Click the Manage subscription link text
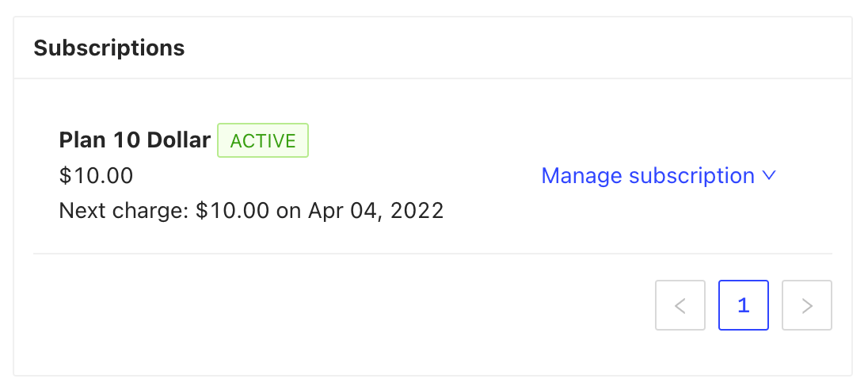 (x=647, y=176)
